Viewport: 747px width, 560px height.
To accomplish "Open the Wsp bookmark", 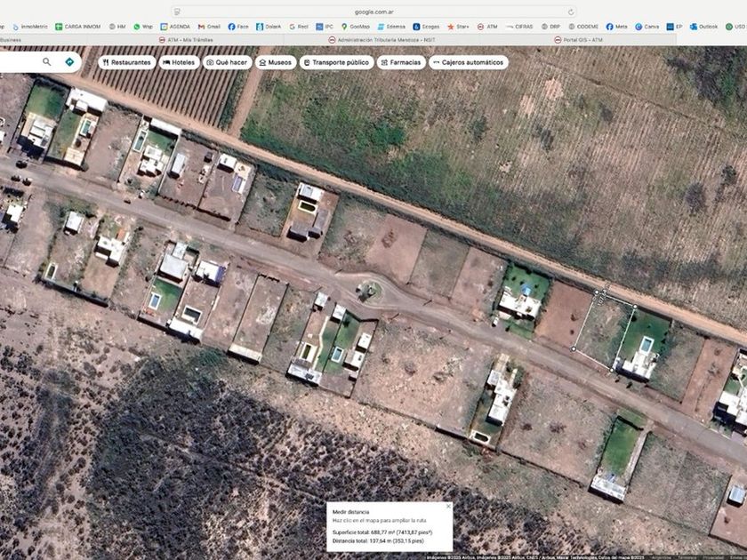I will [143, 27].
